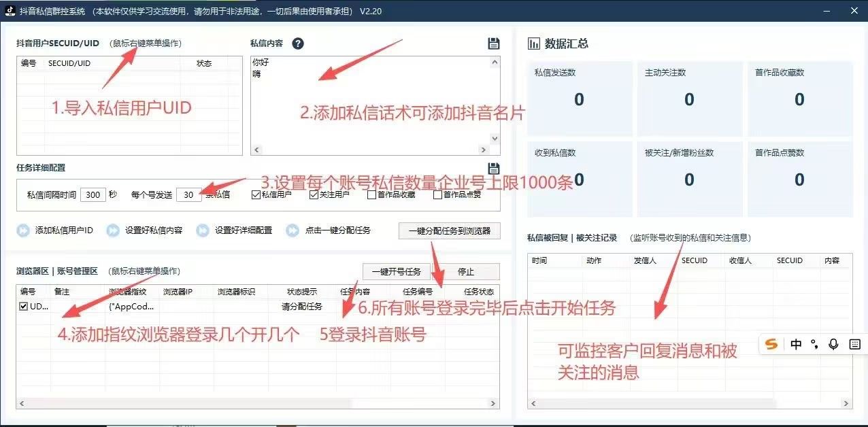Viewport: 868px width, 427px height.
Task: Save 任务详细配置 using its floppy disk icon
Action: (494, 169)
